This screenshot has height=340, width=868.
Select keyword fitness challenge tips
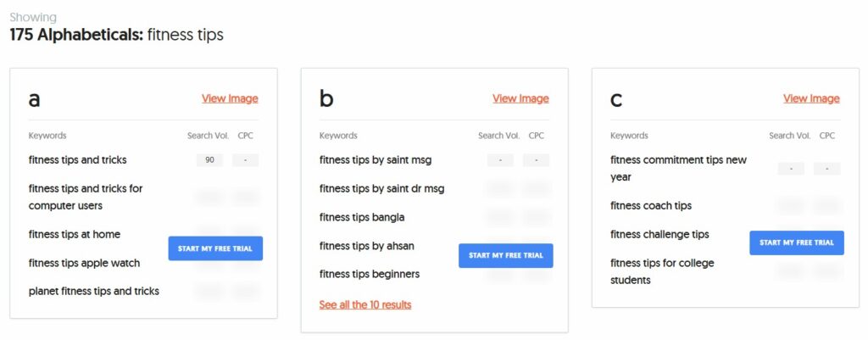pos(659,234)
